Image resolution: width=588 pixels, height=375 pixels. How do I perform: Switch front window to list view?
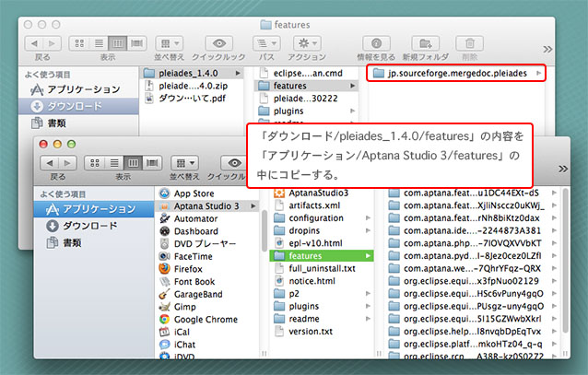114,163
